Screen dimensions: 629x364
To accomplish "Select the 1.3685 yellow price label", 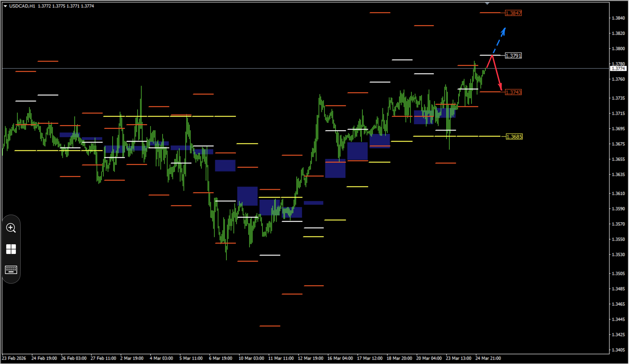I will tap(514, 137).
